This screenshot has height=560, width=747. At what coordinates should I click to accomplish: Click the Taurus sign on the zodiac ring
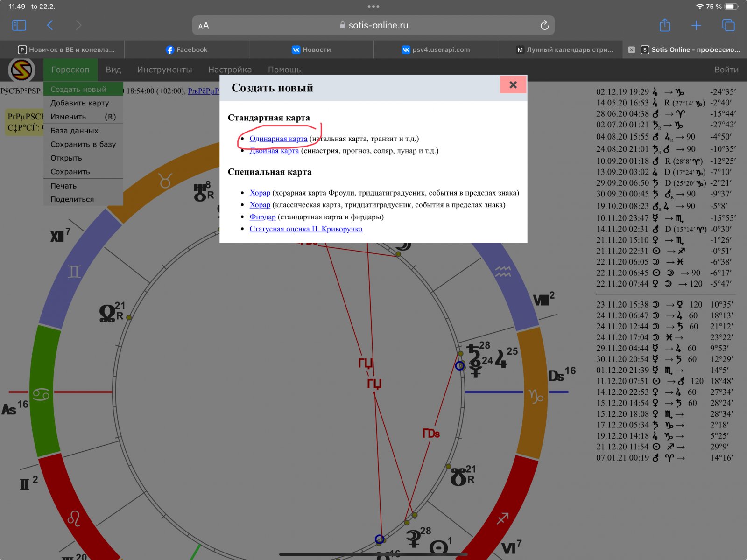[x=165, y=181]
